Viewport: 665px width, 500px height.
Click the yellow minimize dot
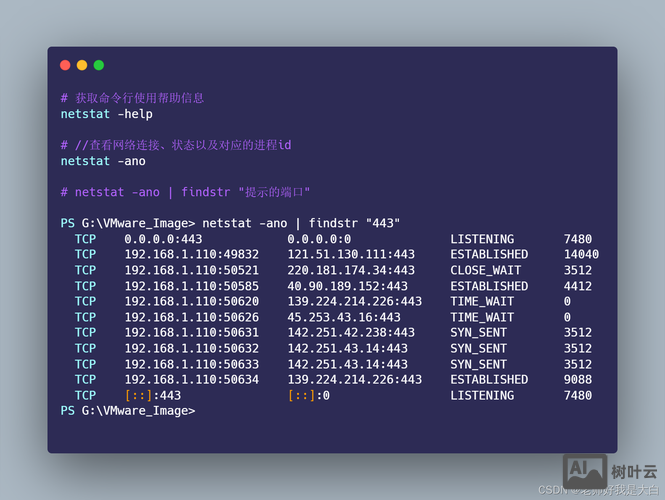[82, 65]
